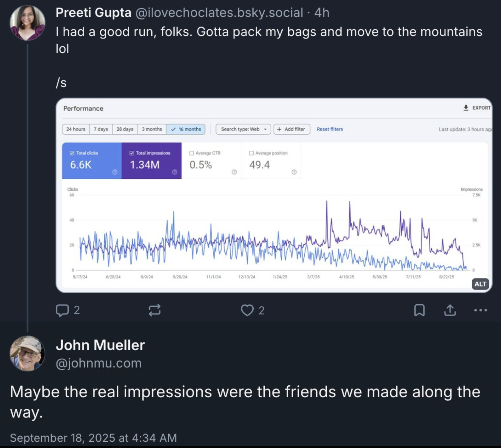Open John Mueller's @johnmu.com profile
Viewport: 501px width, 448px height.
(99, 362)
